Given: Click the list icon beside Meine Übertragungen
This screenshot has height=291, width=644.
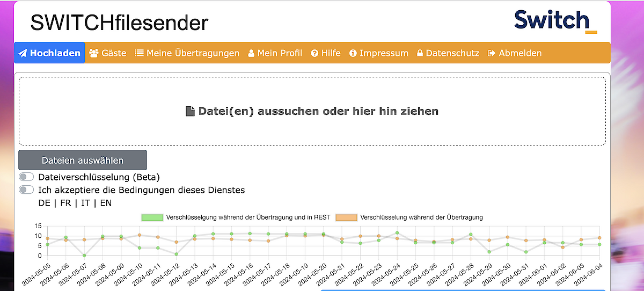Looking at the screenshot, I should pos(139,53).
